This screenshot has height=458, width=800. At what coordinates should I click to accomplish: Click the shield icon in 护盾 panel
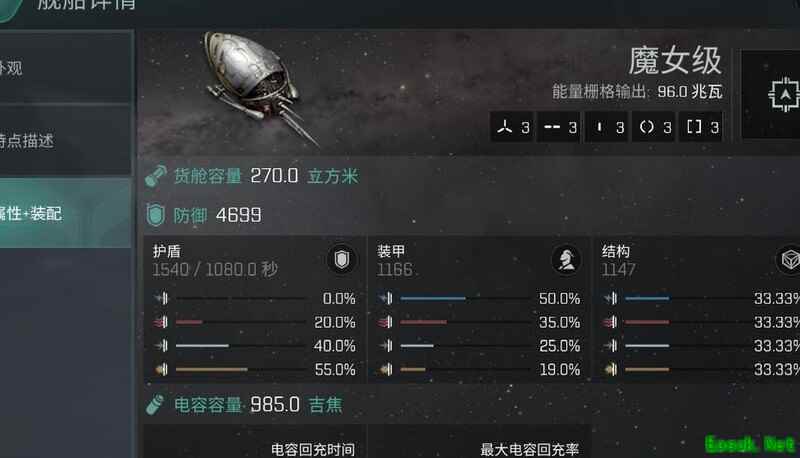pos(341,260)
